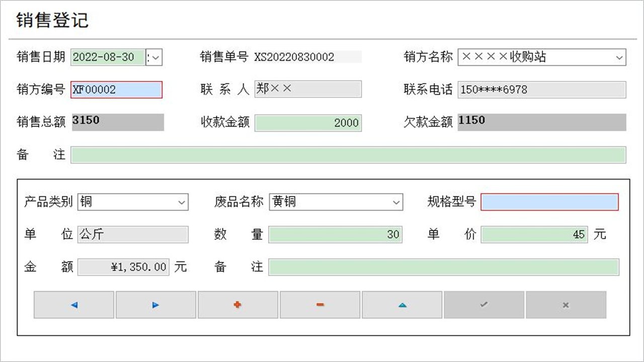Viewport: 644px width, 362px height.
Task: Open the 销方名称 supplier dropdown
Action: coord(620,57)
